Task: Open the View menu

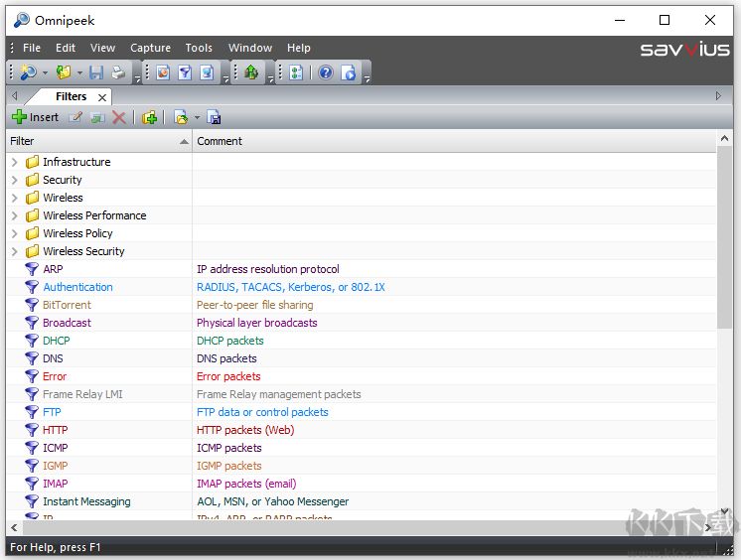Action: (102, 48)
